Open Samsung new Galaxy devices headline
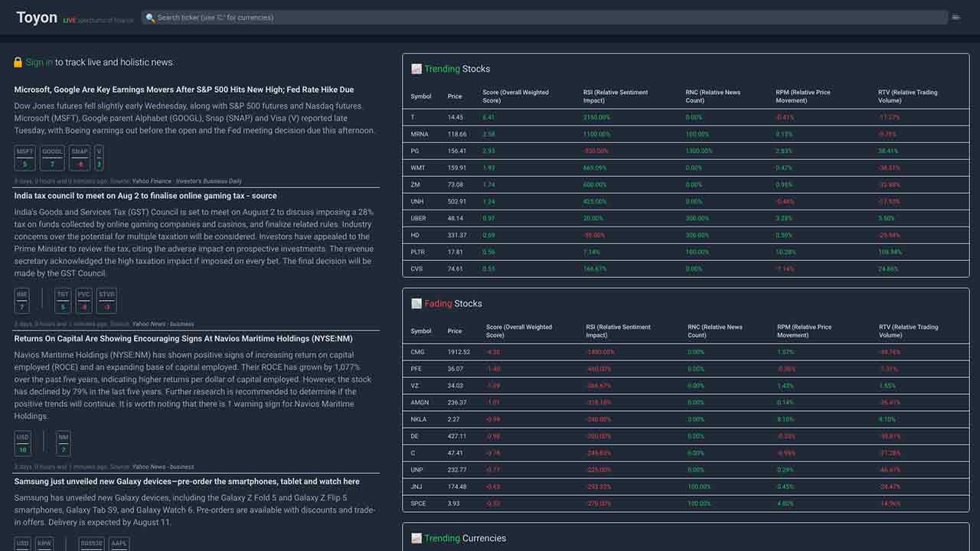Screen dimensions: 980x551 [187, 481]
